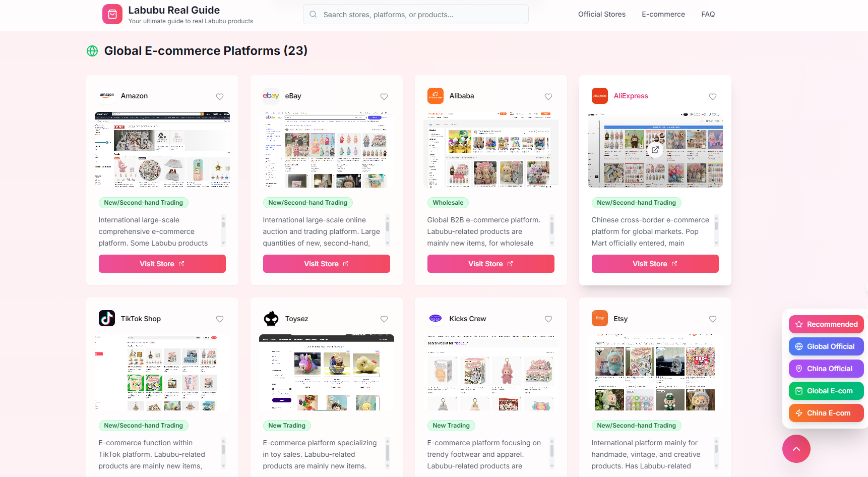The width and height of the screenshot is (868, 477).
Task: Click the New Trading tag on Kicks Crew
Action: (451, 426)
